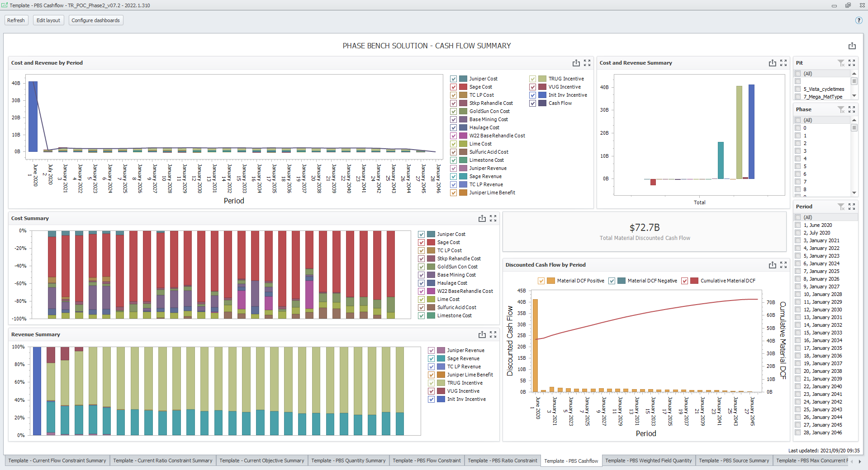
Task: Open the filter icon on the Pit panel
Action: click(x=841, y=63)
